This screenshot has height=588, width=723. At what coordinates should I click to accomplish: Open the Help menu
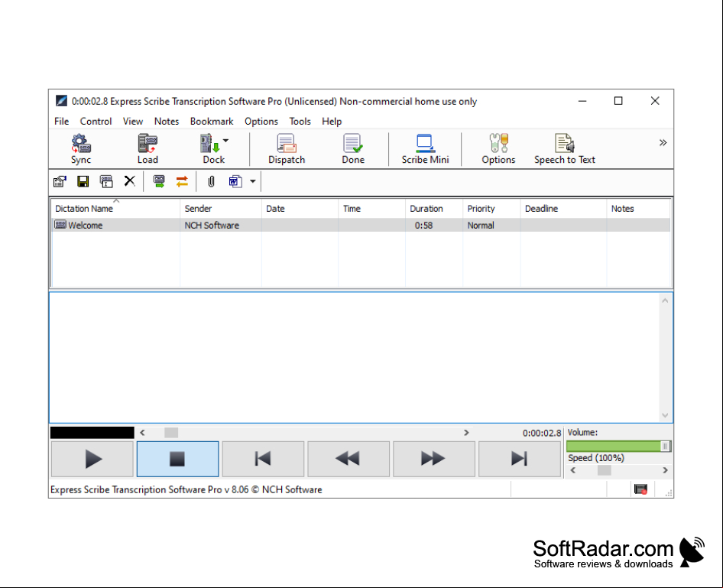[x=332, y=122]
